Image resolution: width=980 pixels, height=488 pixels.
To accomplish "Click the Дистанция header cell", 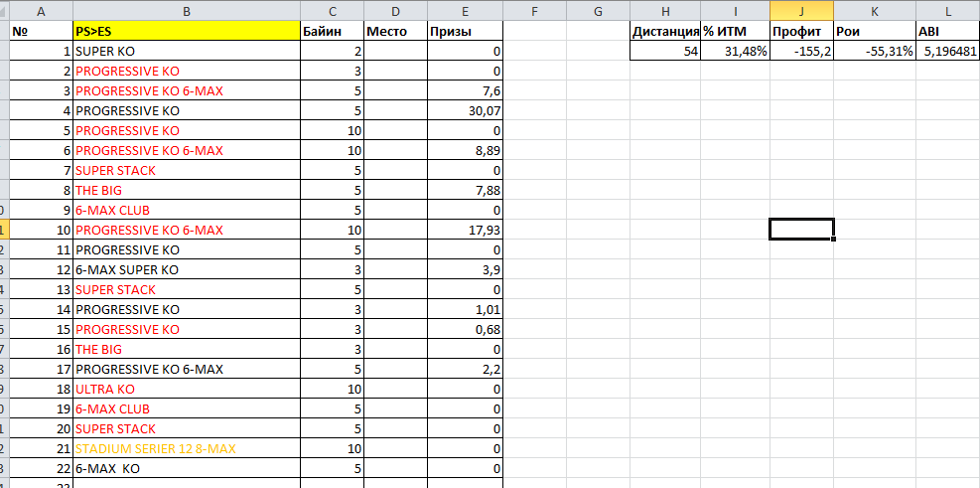I will point(665,31).
